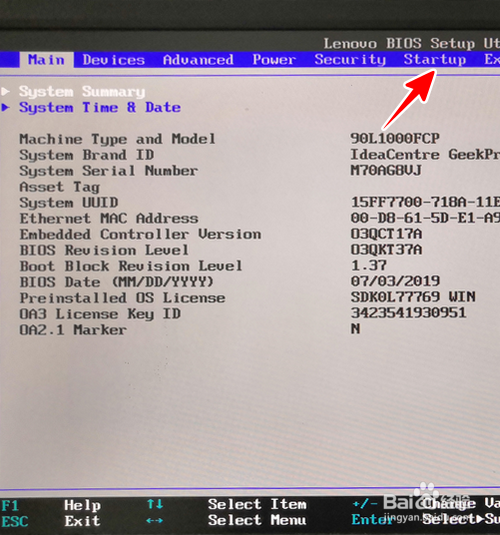Expand the System Summary arrow

[5, 91]
